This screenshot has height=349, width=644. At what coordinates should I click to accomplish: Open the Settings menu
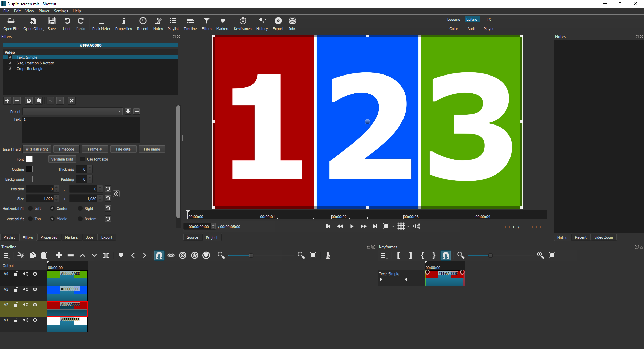[61, 11]
